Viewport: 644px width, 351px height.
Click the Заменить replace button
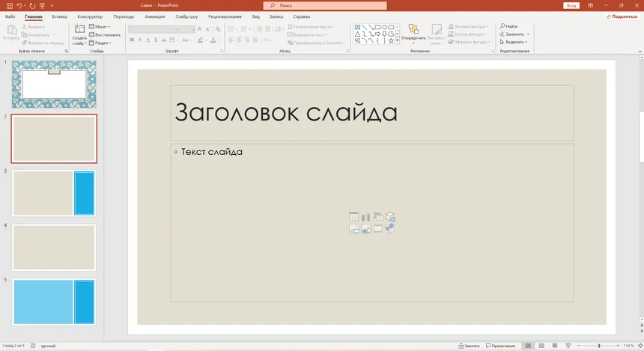coord(511,34)
